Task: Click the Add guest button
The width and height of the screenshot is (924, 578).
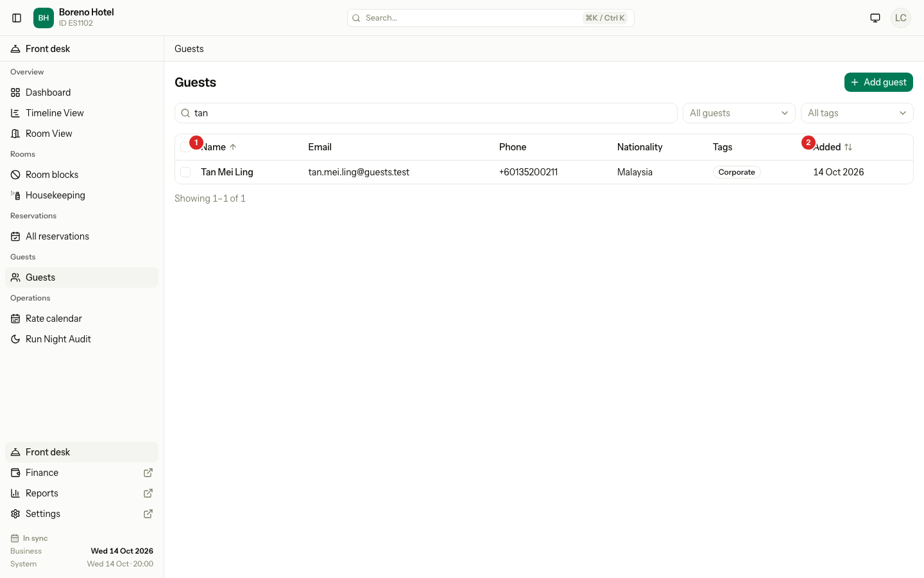Action: click(878, 82)
